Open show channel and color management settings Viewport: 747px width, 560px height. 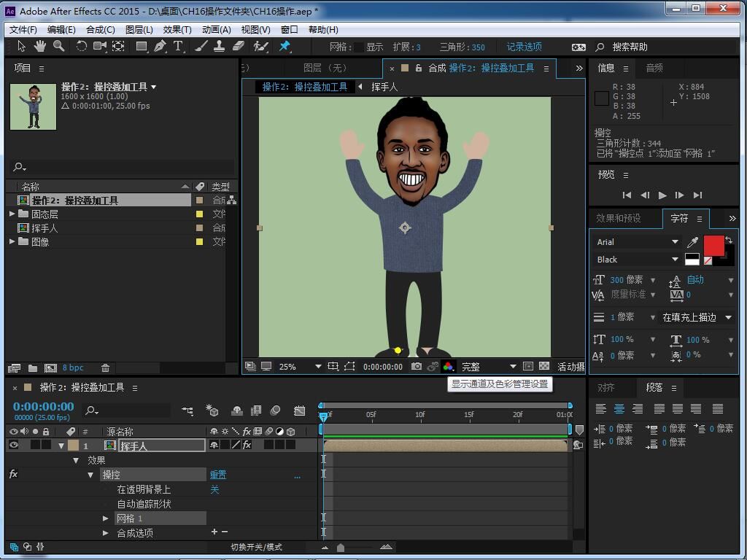(x=449, y=366)
